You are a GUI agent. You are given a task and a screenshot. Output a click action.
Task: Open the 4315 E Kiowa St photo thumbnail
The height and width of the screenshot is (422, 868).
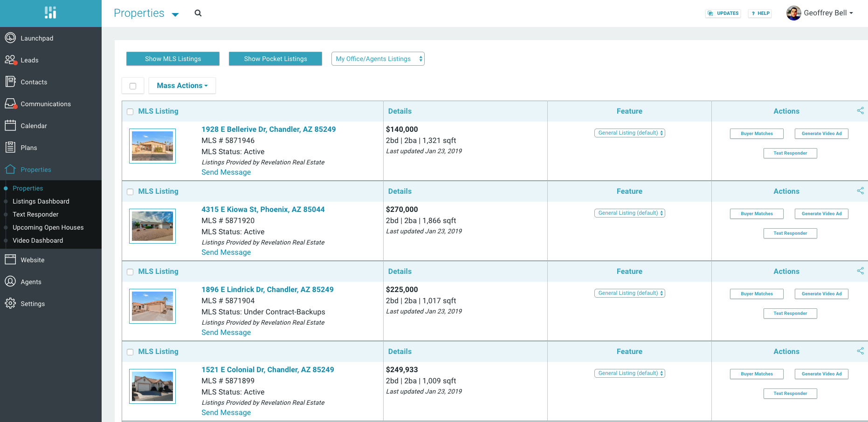pyautogui.click(x=152, y=226)
